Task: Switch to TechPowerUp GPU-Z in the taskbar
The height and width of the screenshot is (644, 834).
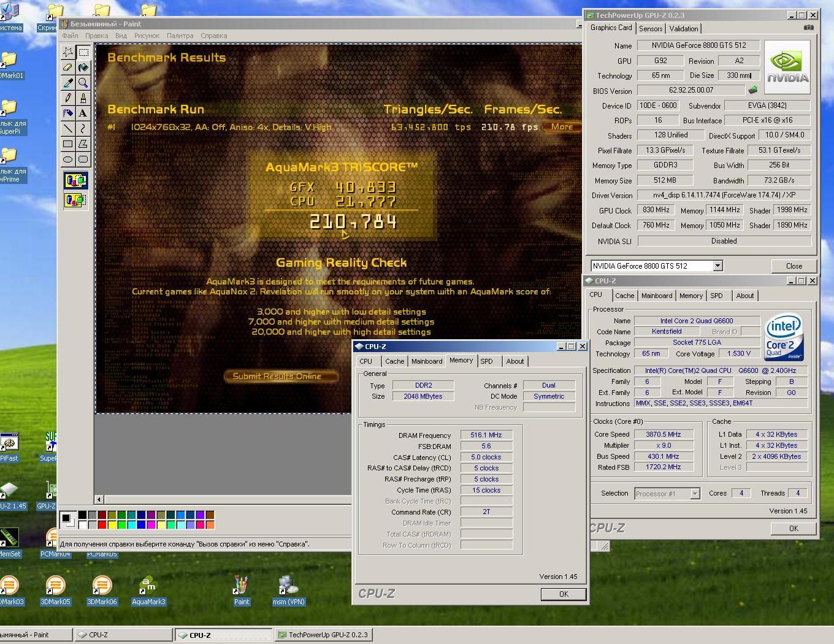Action: (323, 635)
